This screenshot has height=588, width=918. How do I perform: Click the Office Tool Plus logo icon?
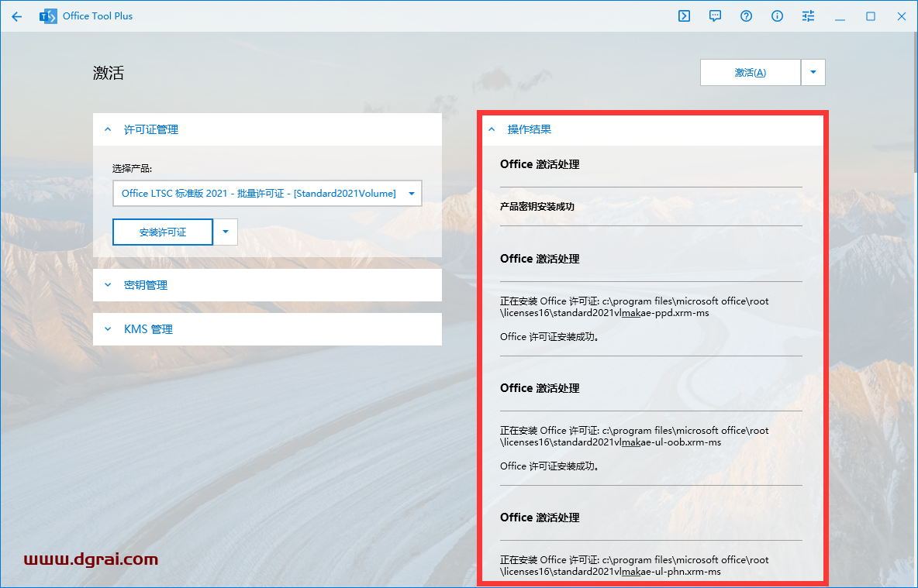click(48, 16)
